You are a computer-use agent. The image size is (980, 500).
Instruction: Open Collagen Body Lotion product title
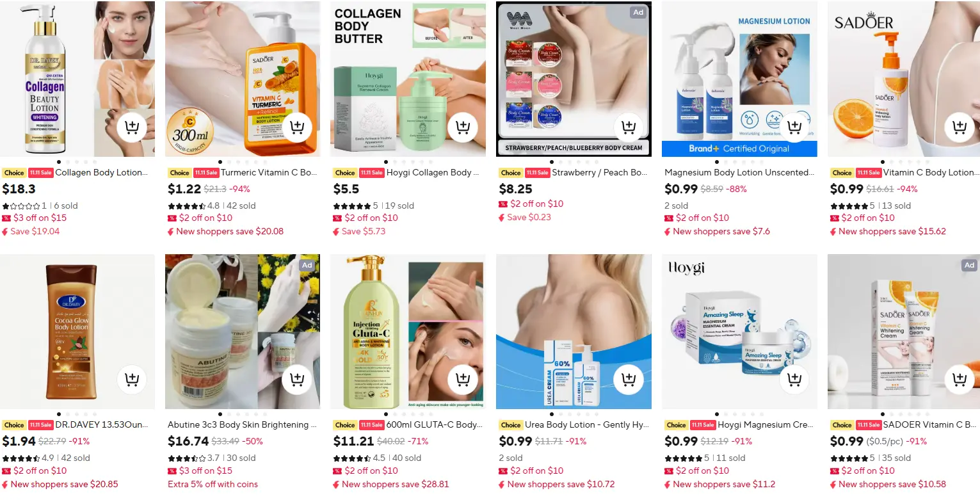click(102, 173)
